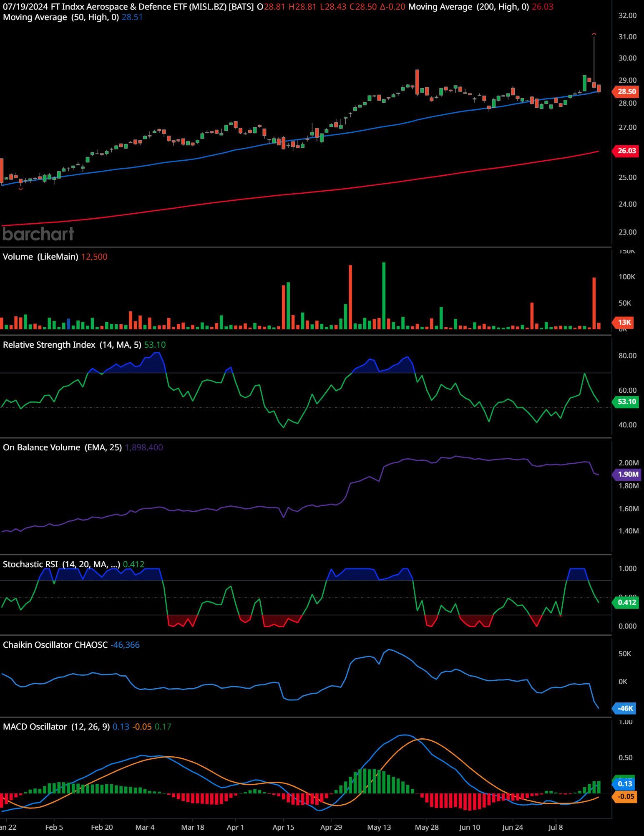This screenshot has height=836, width=644.
Task: Click the 50-day average value '28.51'
Action: 132,17
